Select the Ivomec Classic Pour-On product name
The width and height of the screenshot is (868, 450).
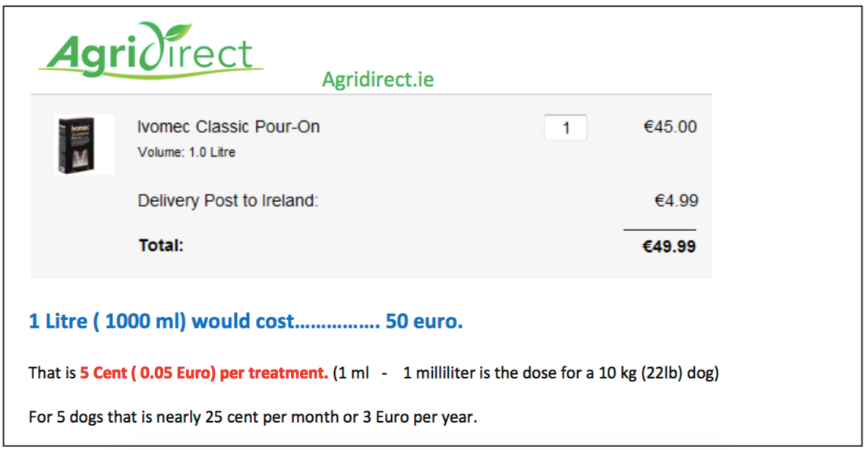[229, 127]
